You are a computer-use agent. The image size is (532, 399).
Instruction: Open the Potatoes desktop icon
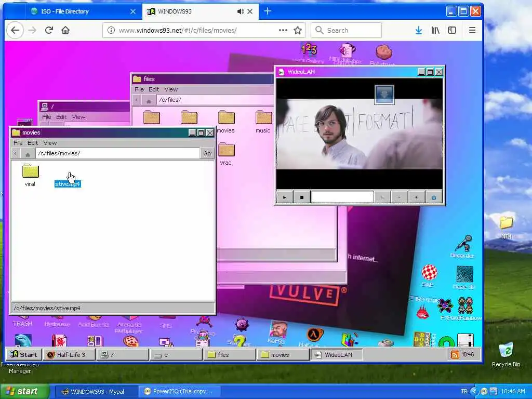tap(383, 54)
